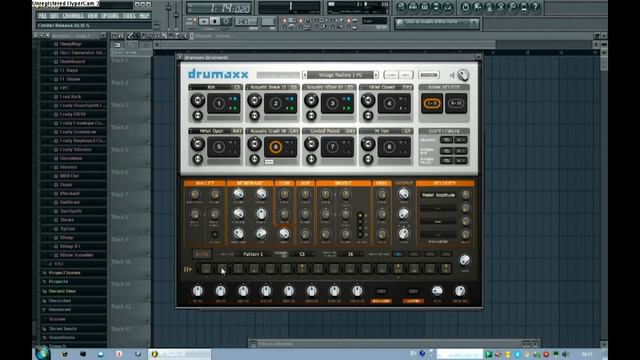Disable lit step 7 in the sequencer
640x360 pixels.
tap(302, 269)
